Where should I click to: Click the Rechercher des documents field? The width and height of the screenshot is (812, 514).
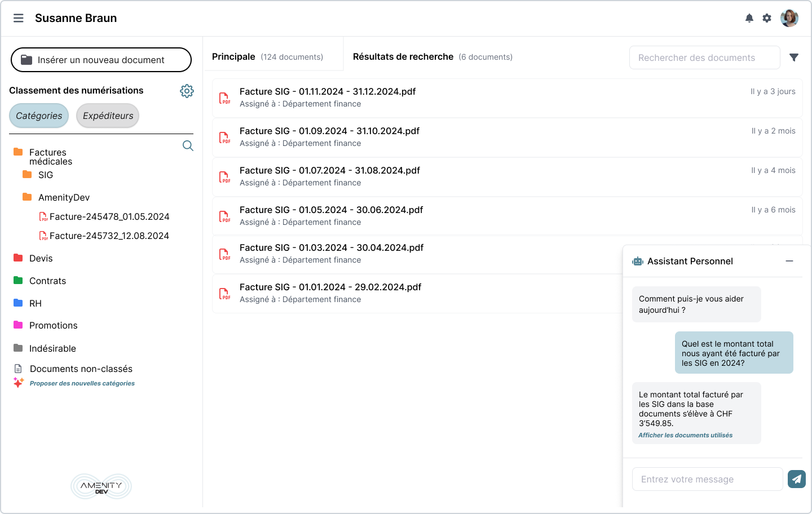tap(704, 57)
